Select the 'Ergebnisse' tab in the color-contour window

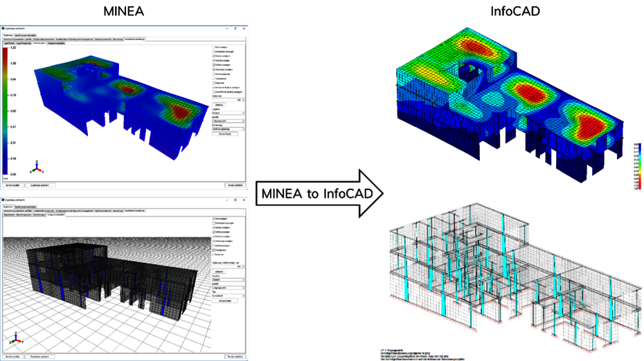click(8, 35)
